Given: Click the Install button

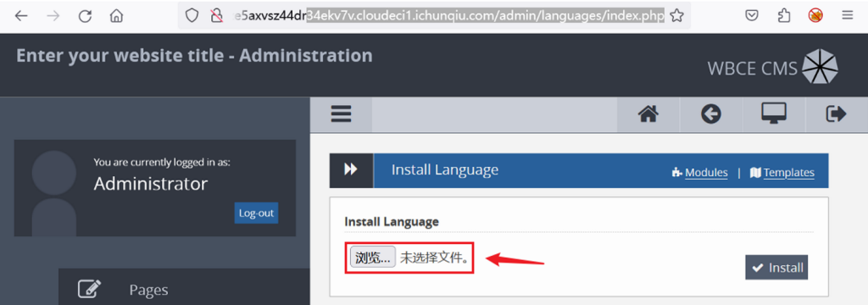Looking at the screenshot, I should pyautogui.click(x=776, y=268).
